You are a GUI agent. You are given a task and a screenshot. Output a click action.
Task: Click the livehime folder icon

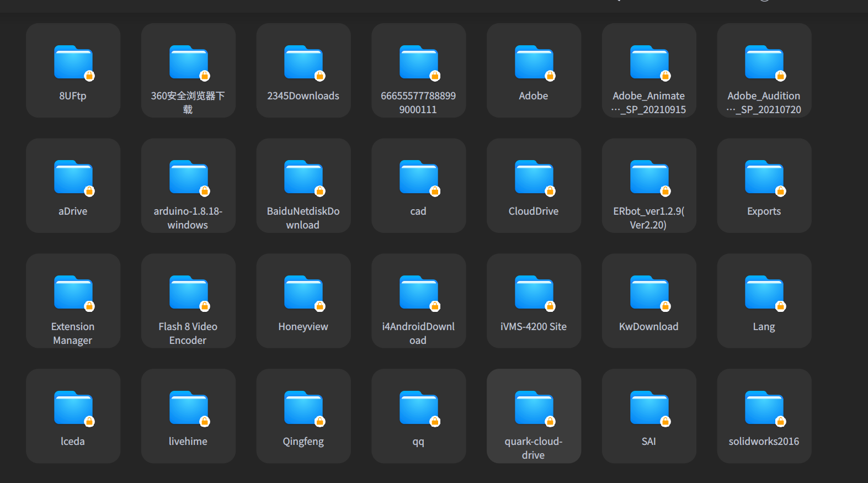[189, 408]
